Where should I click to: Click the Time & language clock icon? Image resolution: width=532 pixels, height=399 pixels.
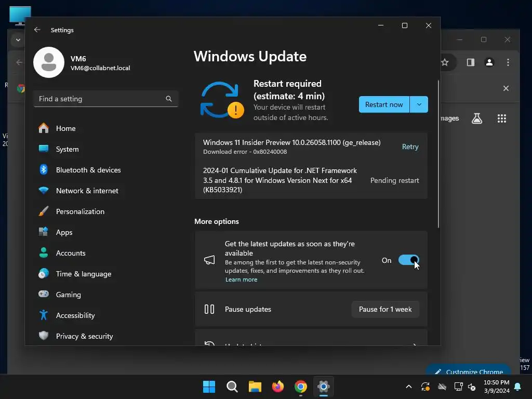(44, 273)
